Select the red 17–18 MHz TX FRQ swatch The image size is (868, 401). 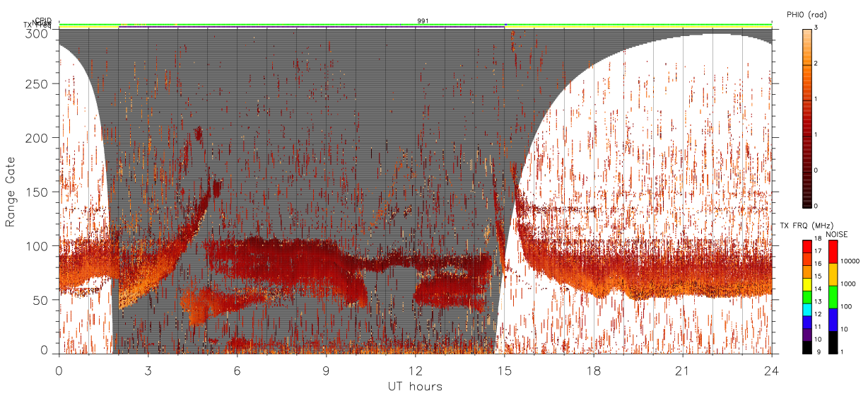[x=807, y=245]
